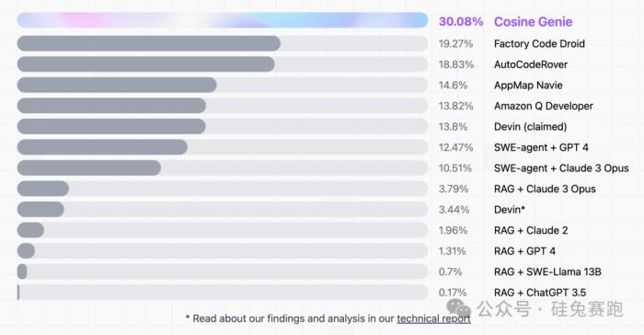The width and height of the screenshot is (644, 335).
Task: Select the Cosine Genie gradient bar
Action: [223, 20]
